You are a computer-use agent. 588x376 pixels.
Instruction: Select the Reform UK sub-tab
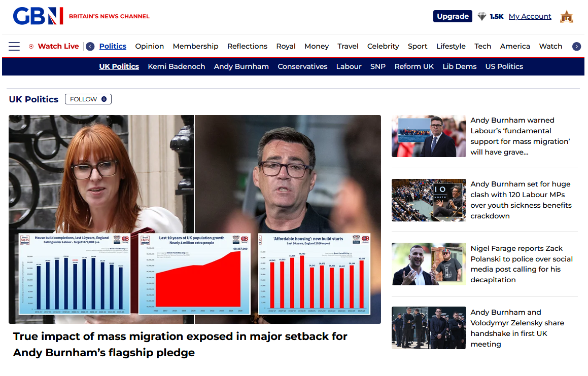414,67
